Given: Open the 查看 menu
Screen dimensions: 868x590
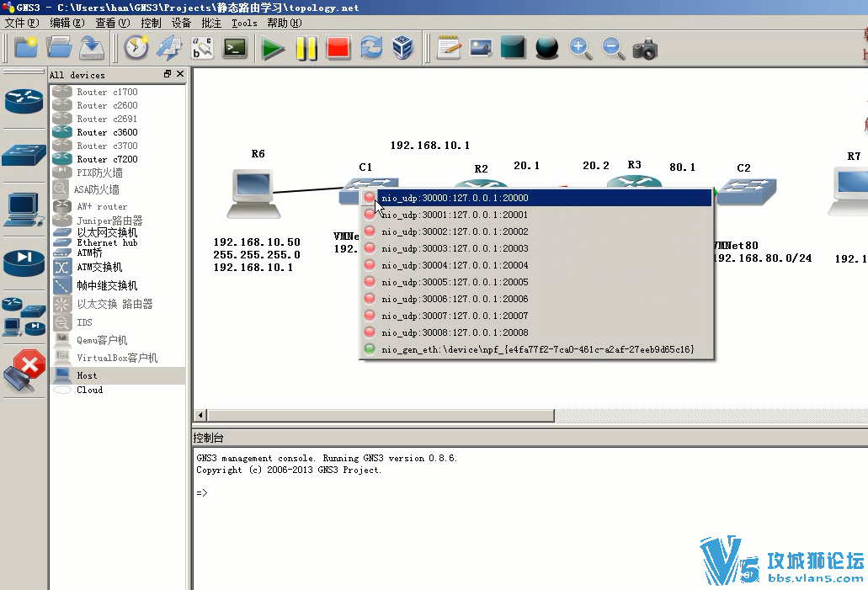Looking at the screenshot, I should point(112,23).
